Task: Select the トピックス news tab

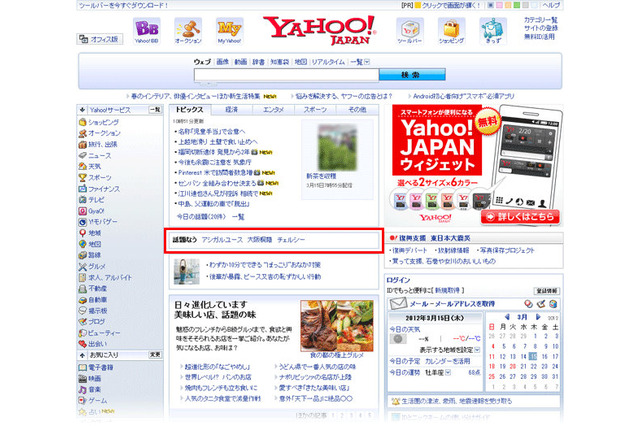Action: 189,110
